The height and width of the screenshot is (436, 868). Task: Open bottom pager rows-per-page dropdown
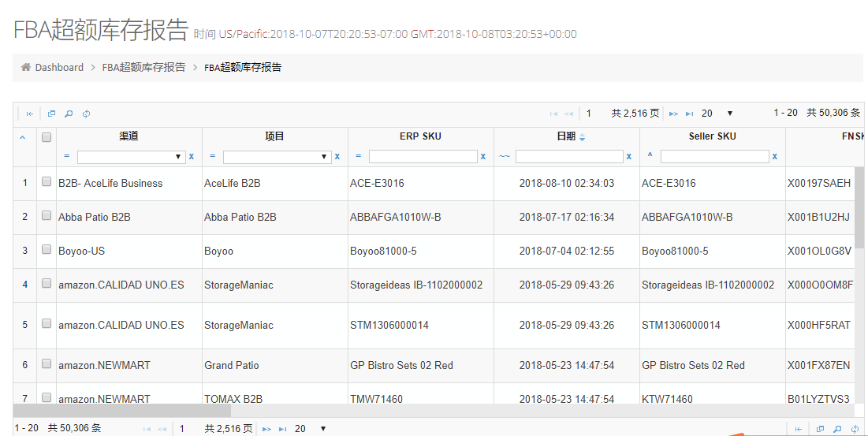[x=311, y=429]
